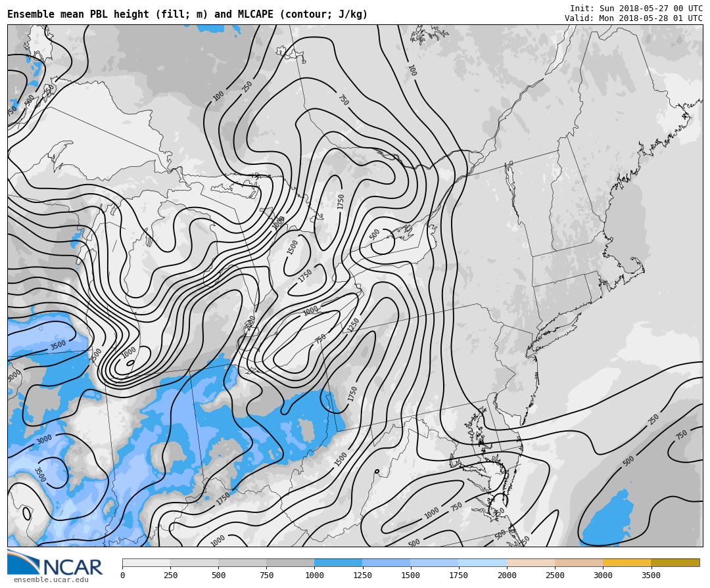
Task: Click the 1500 tick label on the color bar
Action: (x=410, y=576)
